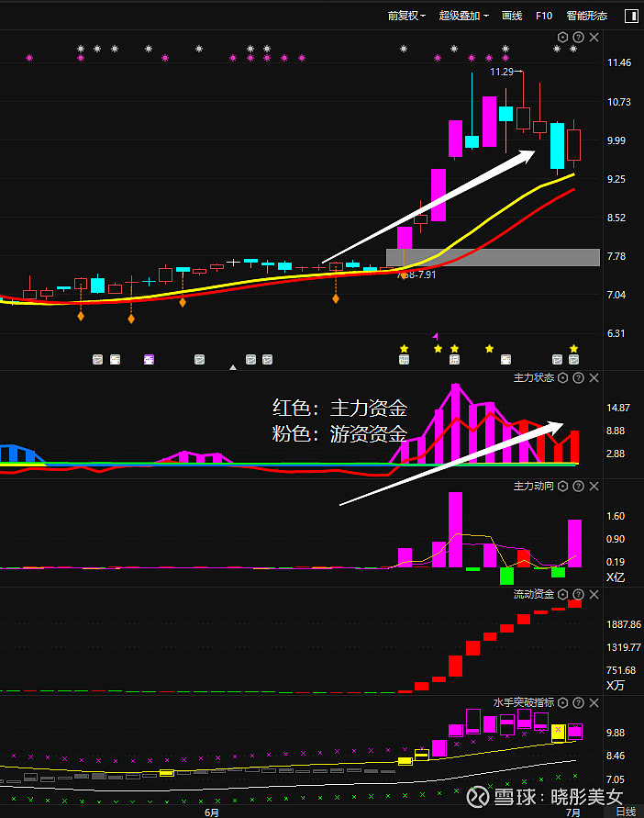Open 流动资金 panel hexagon settings icon
The width and height of the screenshot is (644, 818).
[x=562, y=594]
